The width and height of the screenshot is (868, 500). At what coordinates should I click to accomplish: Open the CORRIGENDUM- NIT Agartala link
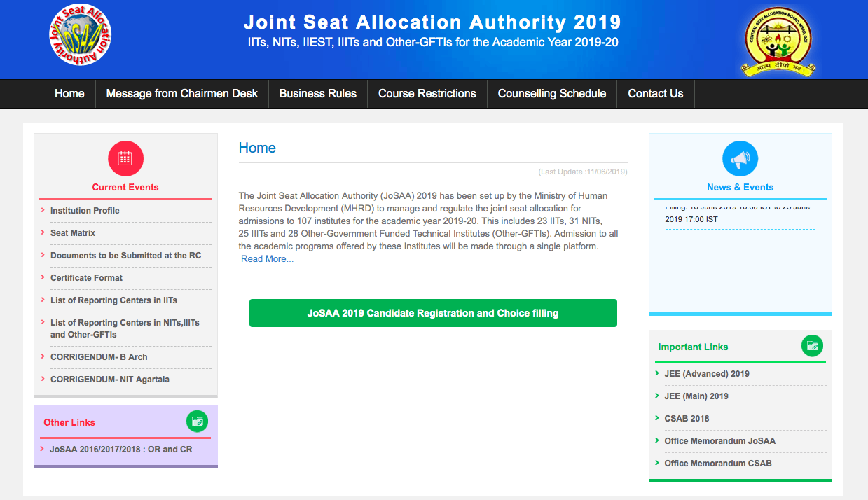click(110, 380)
